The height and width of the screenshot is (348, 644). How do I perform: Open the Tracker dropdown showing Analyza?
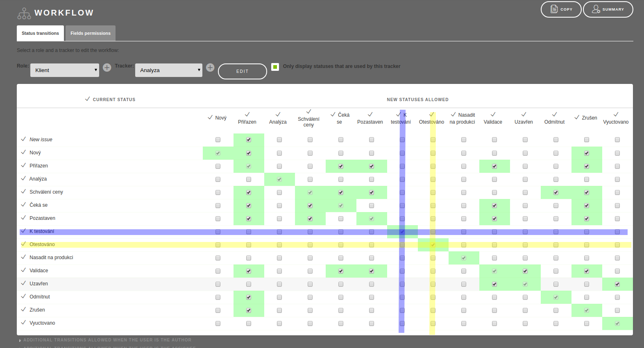[169, 70]
